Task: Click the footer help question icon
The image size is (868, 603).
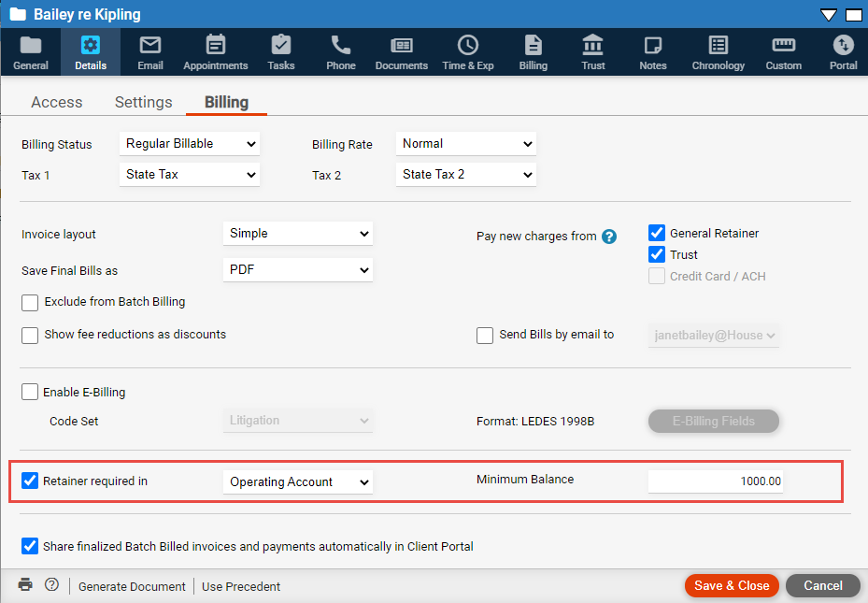Action: [51, 584]
